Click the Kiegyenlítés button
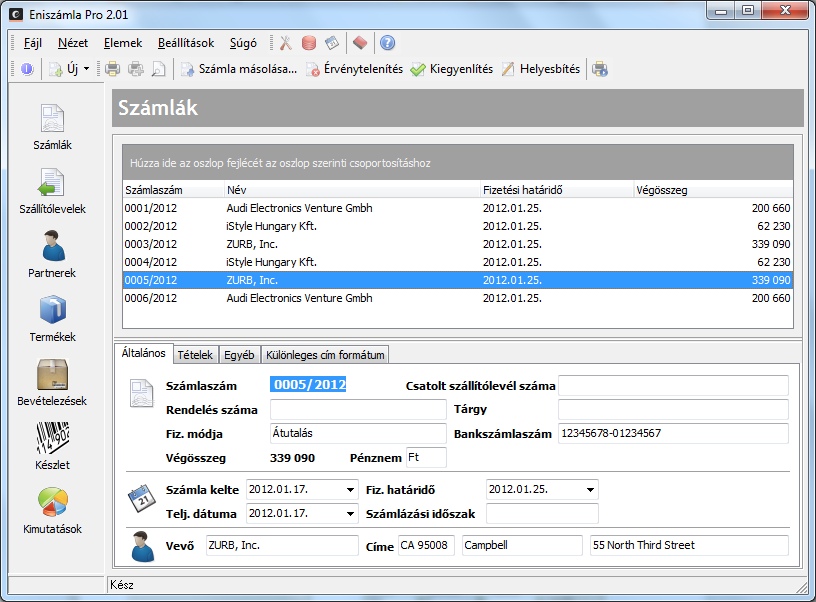 [452, 69]
